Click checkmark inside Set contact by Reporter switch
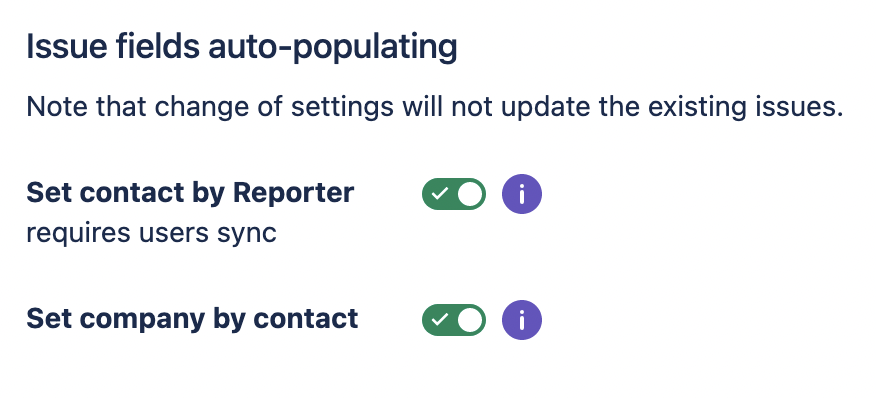 tap(440, 193)
